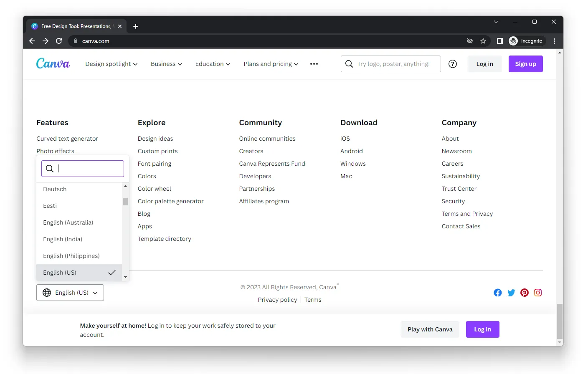
Task: Open the Trust Center link
Action: (459, 189)
